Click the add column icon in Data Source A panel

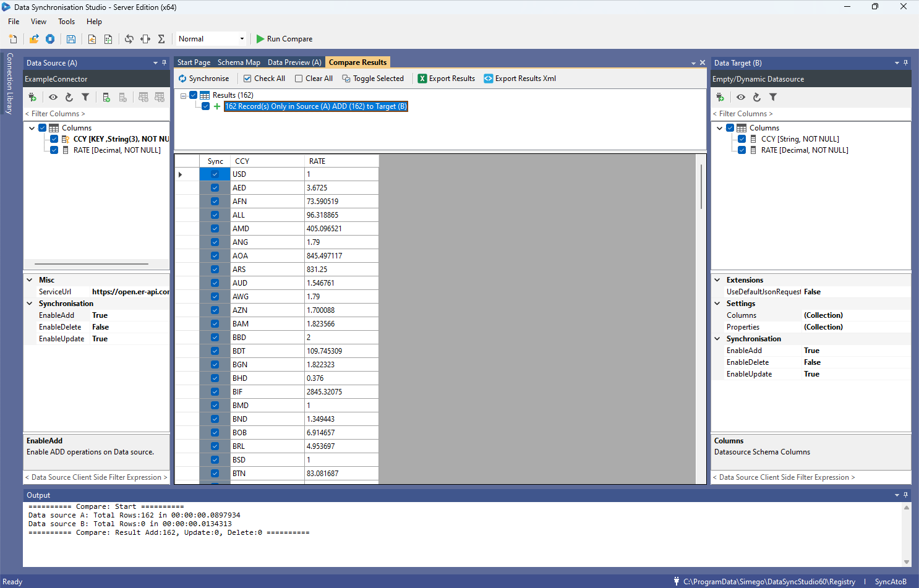coord(106,98)
